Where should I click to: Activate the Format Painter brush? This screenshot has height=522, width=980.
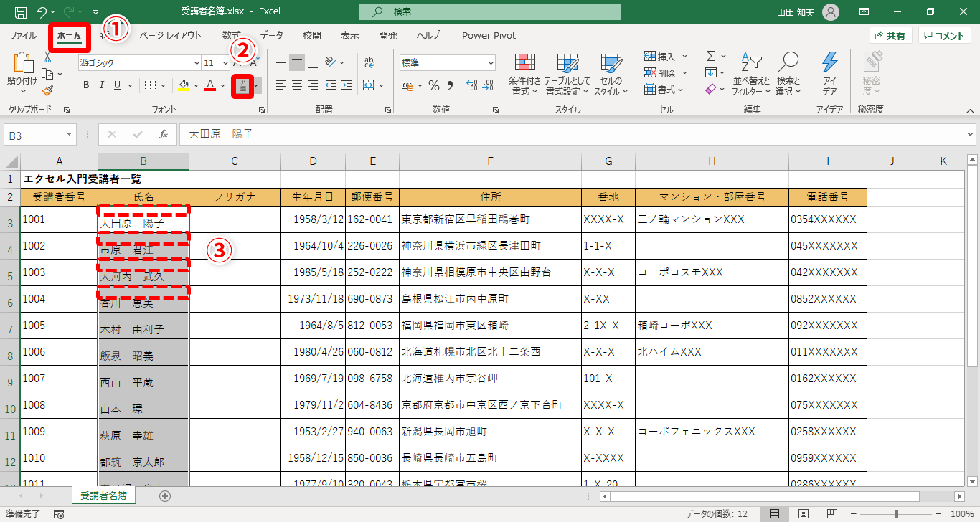(48, 90)
